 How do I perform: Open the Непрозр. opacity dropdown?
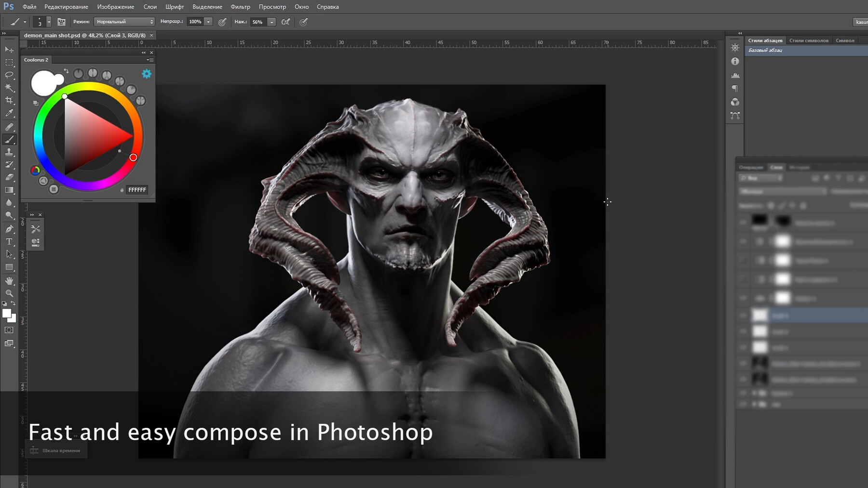[207, 22]
